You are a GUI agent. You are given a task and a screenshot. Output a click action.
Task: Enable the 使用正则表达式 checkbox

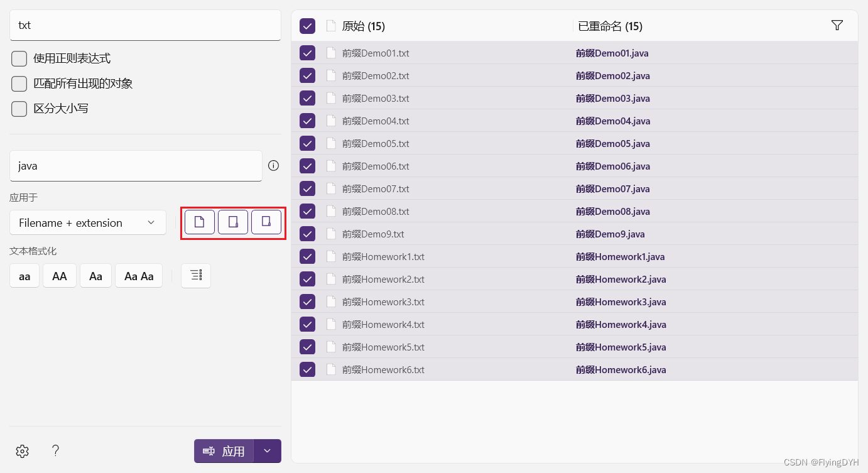pyautogui.click(x=19, y=58)
